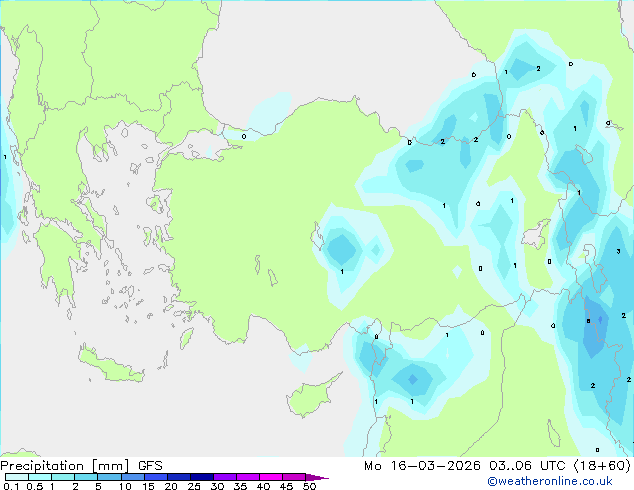Click the 'Mo 16-03-2026' date text

422,466
